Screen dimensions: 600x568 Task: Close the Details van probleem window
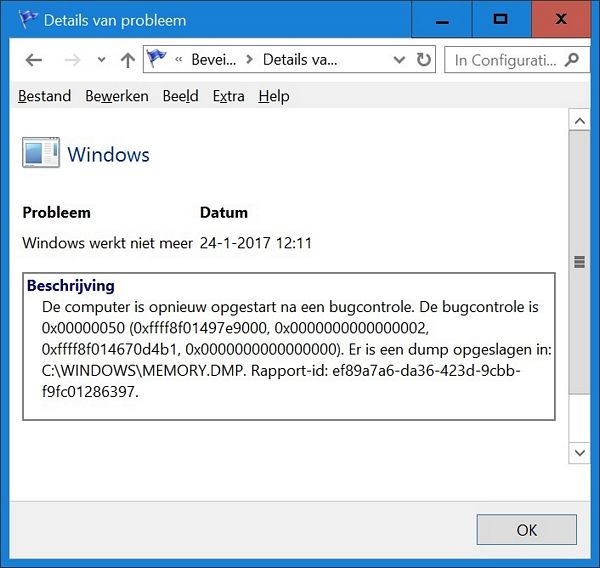click(561, 19)
